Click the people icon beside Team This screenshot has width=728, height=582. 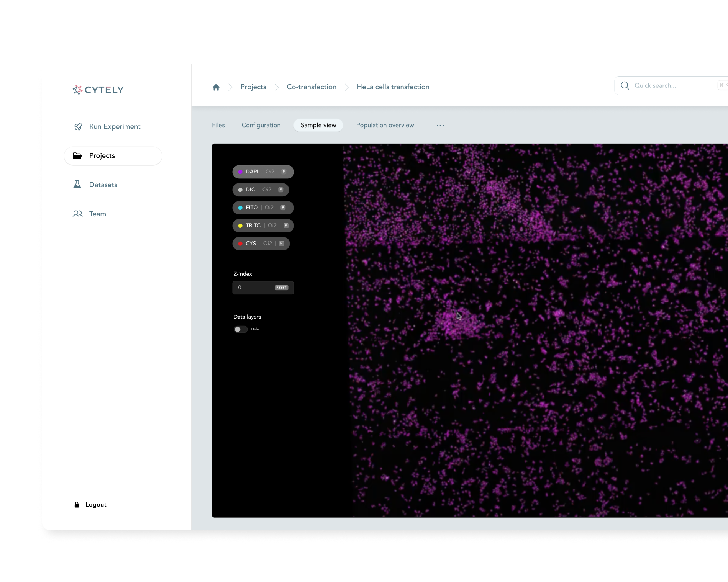click(78, 214)
